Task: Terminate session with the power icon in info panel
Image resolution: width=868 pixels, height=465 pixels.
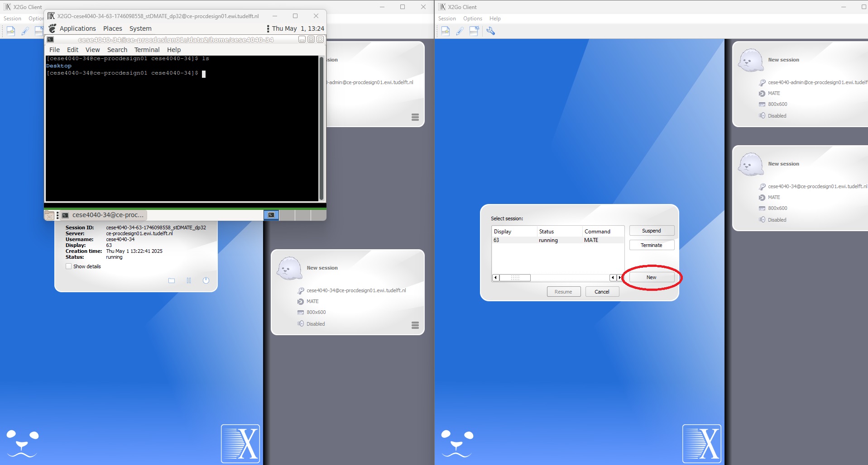Action: 206,280
